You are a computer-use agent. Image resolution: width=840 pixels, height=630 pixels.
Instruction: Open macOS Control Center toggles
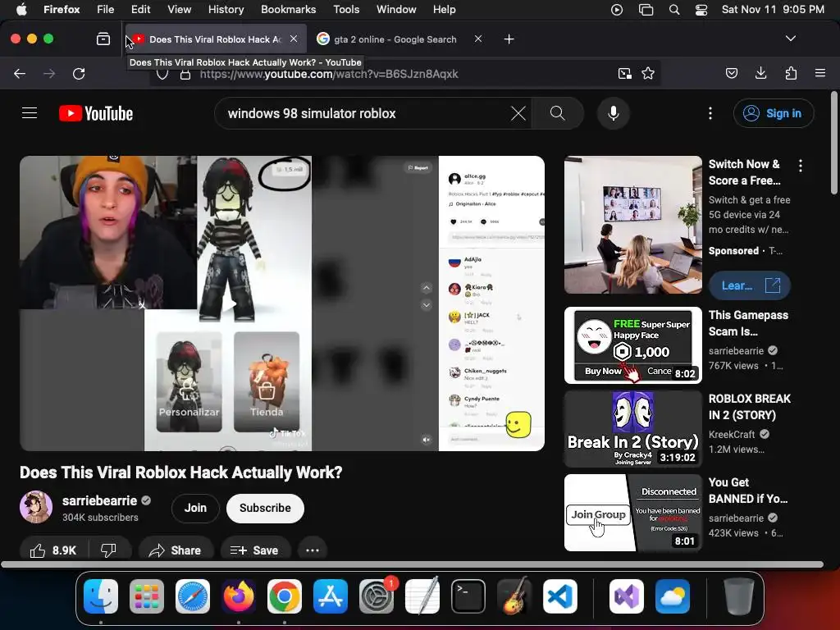[701, 10]
